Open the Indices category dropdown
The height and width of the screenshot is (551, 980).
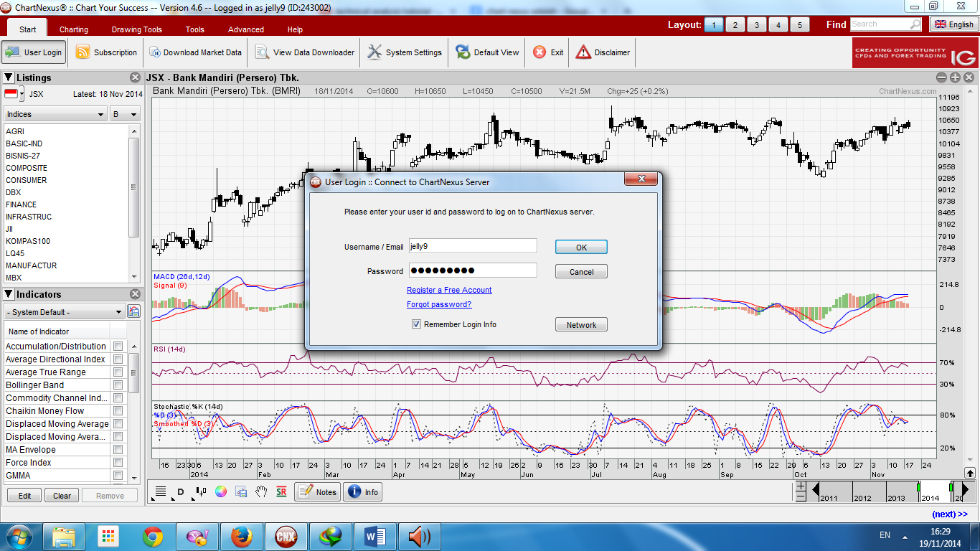[x=55, y=114]
